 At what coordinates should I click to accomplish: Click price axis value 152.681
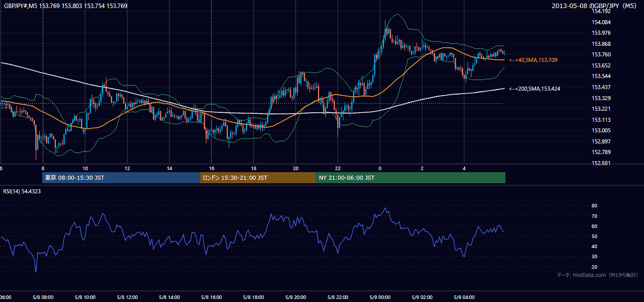click(602, 163)
